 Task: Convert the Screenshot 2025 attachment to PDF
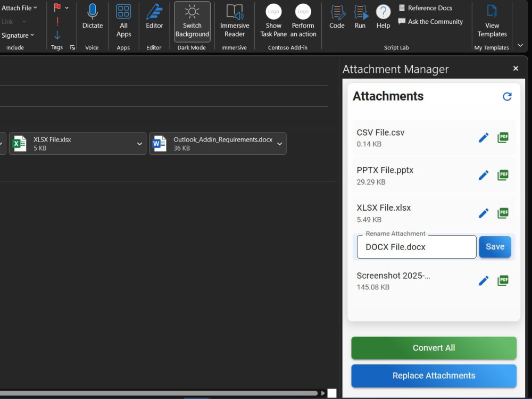click(x=503, y=280)
